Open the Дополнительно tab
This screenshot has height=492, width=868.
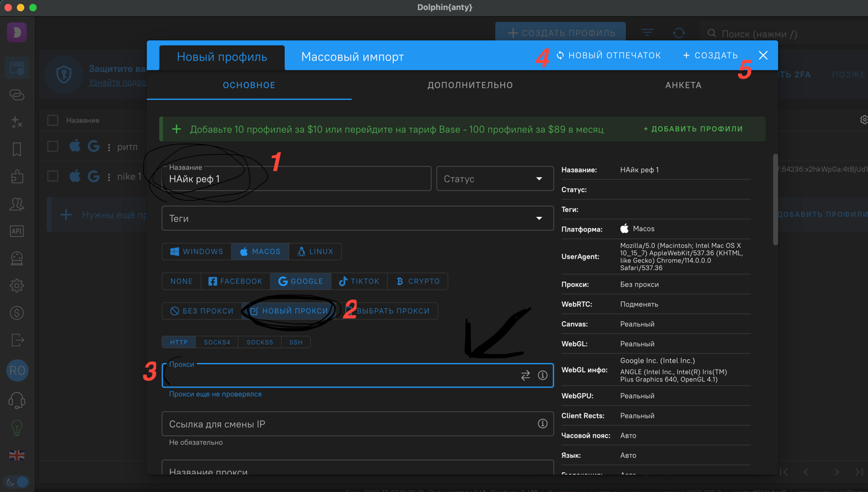click(x=470, y=85)
